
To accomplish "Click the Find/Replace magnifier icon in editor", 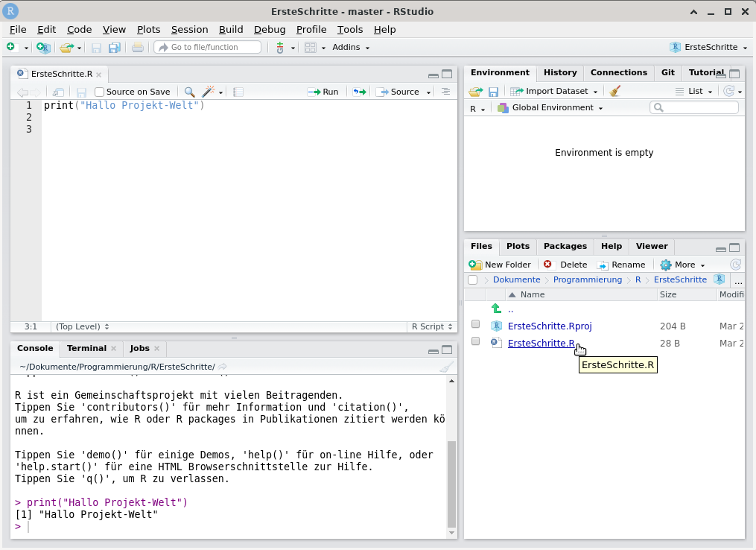I will coord(189,92).
